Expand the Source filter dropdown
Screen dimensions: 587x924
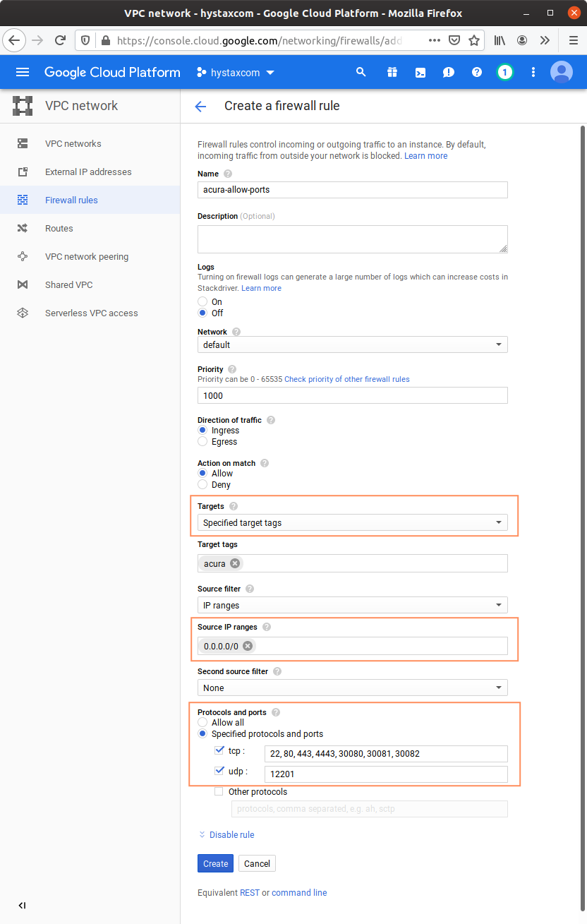point(352,605)
